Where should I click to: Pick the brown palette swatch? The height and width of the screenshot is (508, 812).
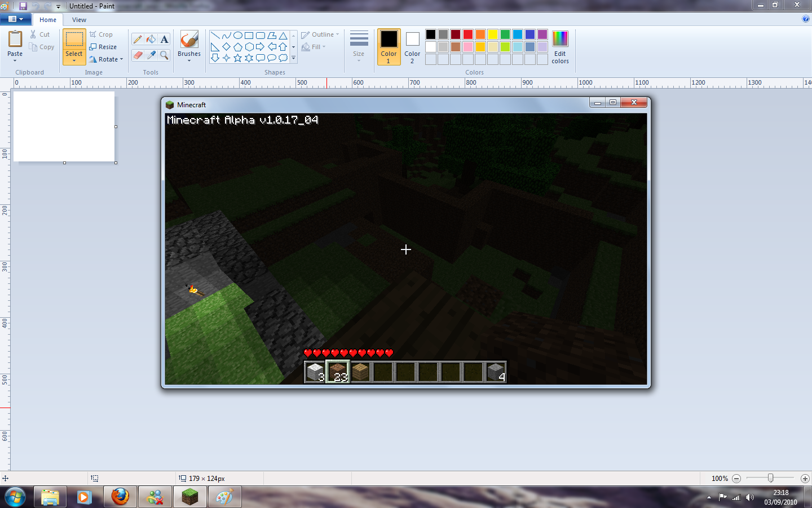tap(456, 47)
